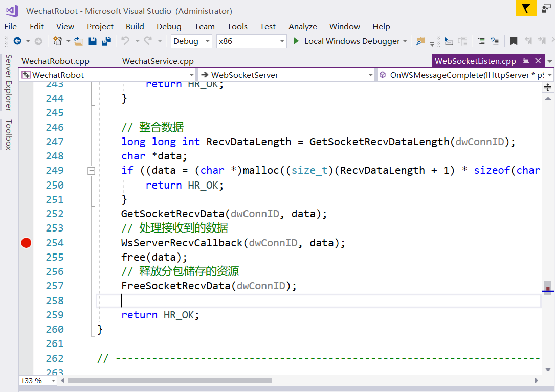The image size is (555, 392).
Task: Pin the WebSocketListen.cpp tab
Action: [526, 61]
